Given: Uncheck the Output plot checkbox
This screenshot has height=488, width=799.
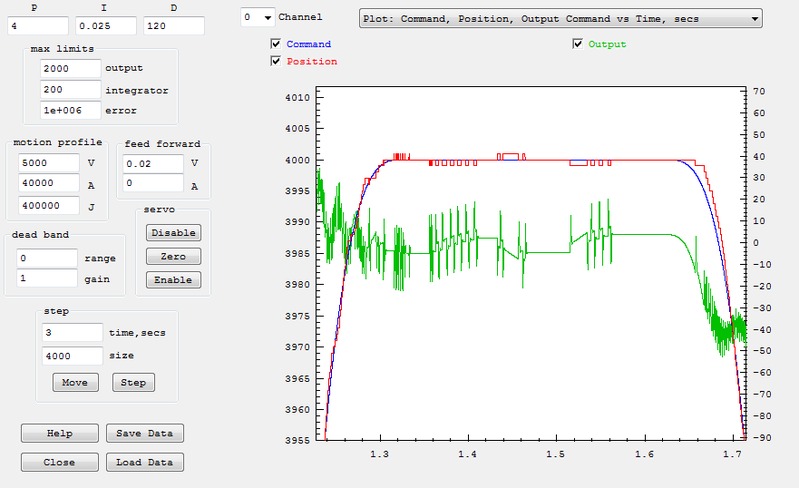Looking at the screenshot, I should (x=578, y=44).
